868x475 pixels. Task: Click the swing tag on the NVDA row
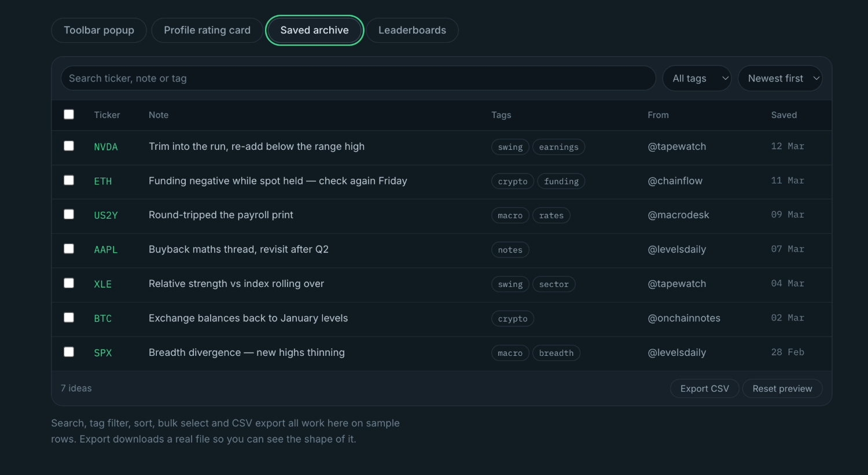510,147
